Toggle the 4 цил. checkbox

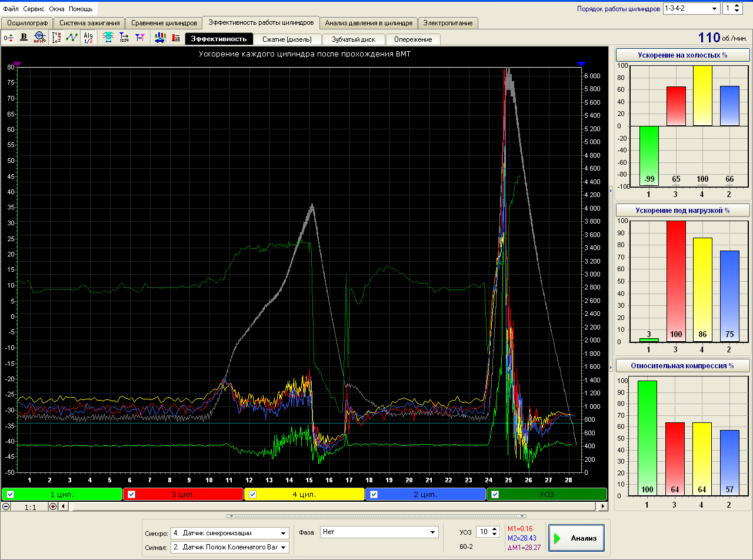252,494
